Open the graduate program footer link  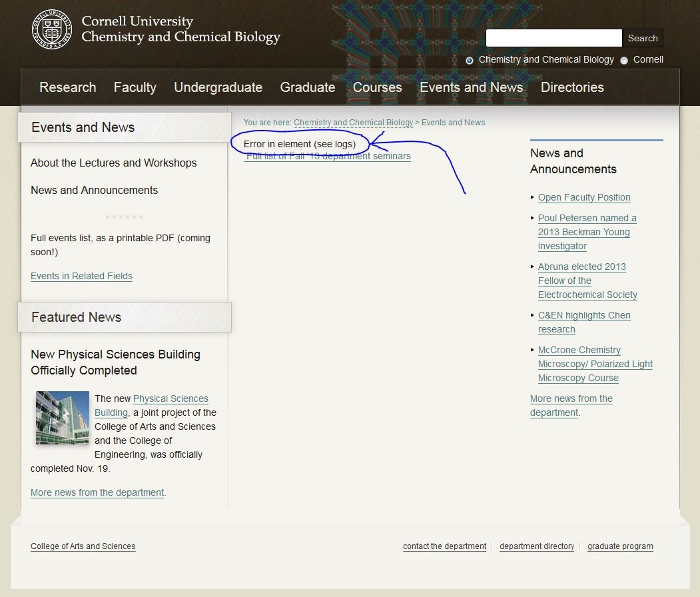pos(620,546)
